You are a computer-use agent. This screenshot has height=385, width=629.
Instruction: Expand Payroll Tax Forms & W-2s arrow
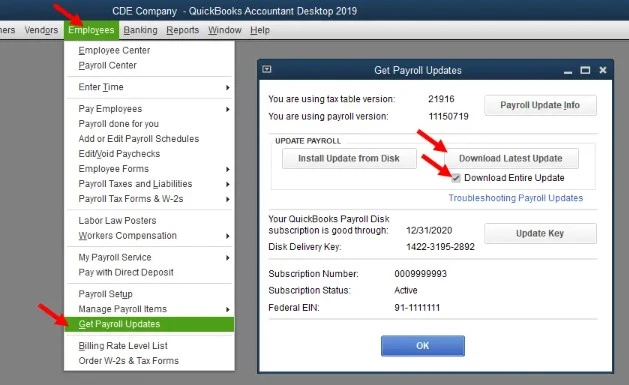click(x=227, y=199)
